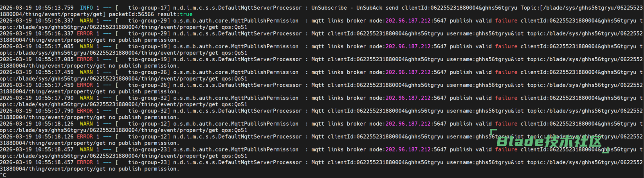
Task: Click the Blade技术社区 watermark logo
Action: [549, 141]
